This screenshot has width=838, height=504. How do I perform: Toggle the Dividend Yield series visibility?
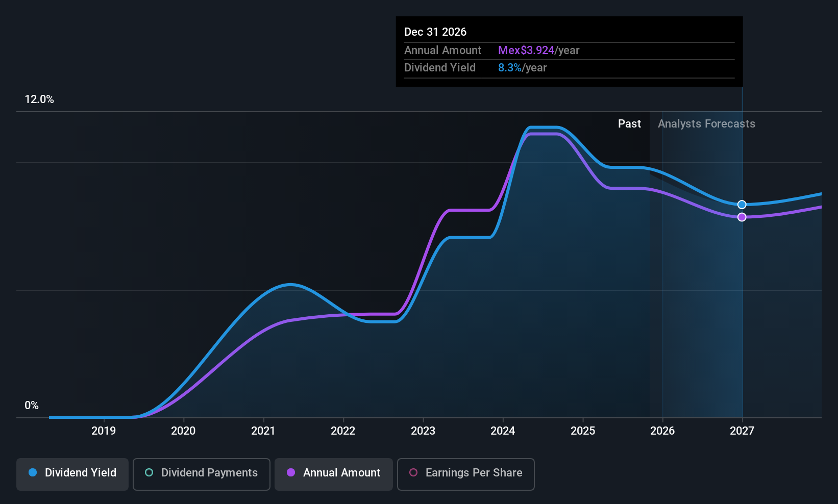pyautogui.click(x=72, y=473)
